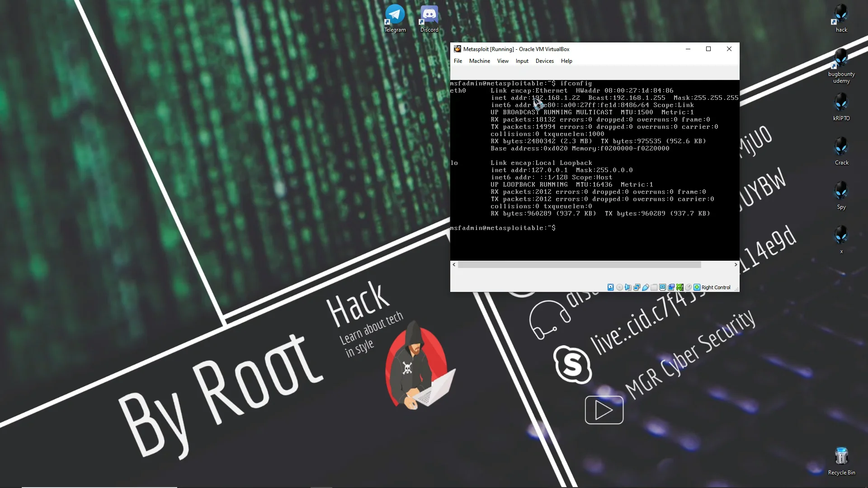Click the shared folders status icon
Viewport: 868px width, 488px height.
click(x=654, y=287)
